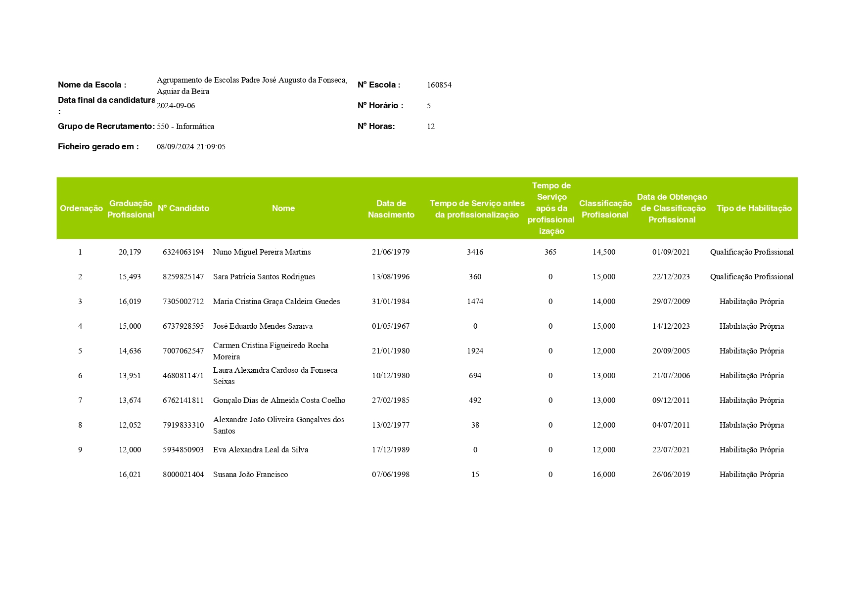The width and height of the screenshot is (868, 613).
Task: Click the 'Nº Candidato' column header
Action: tap(183, 209)
